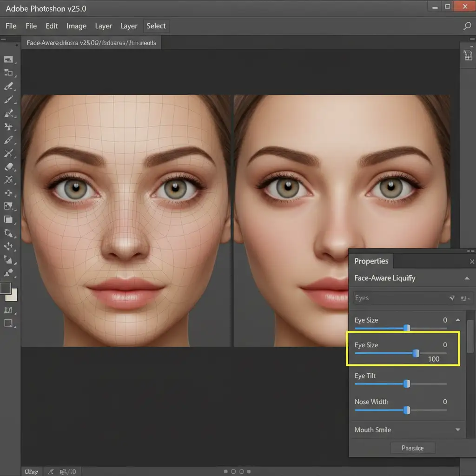
Task: Open the Edit menu
Action: [x=52, y=26]
